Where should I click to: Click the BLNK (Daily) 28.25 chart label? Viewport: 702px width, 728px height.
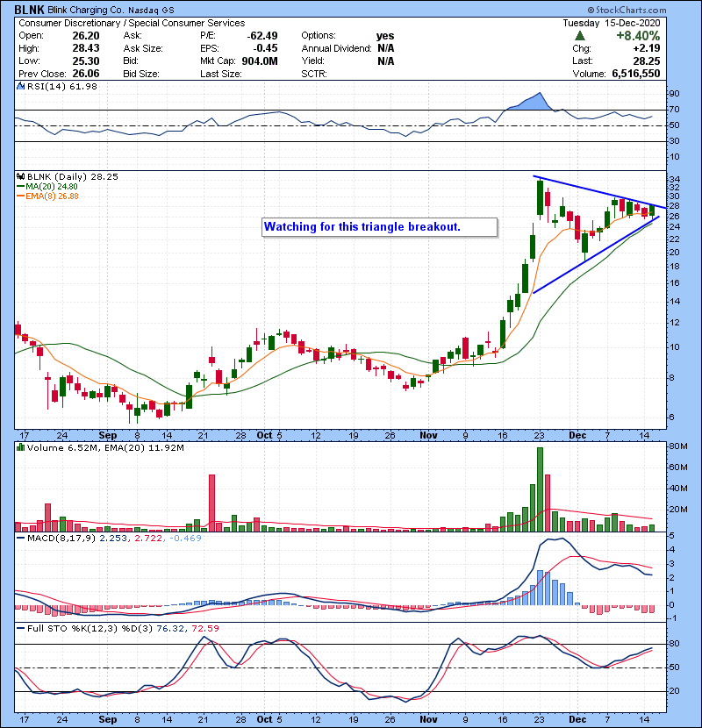(x=73, y=177)
